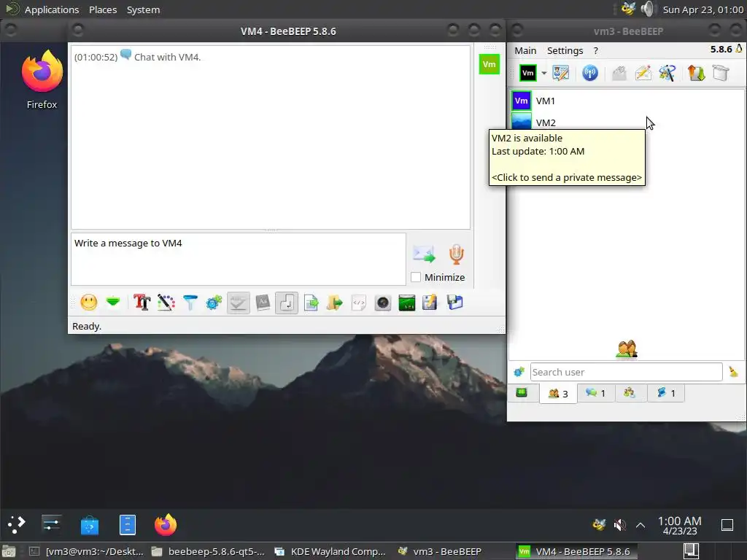Open the System menu in top panel
747x560 pixels.
[x=143, y=9]
